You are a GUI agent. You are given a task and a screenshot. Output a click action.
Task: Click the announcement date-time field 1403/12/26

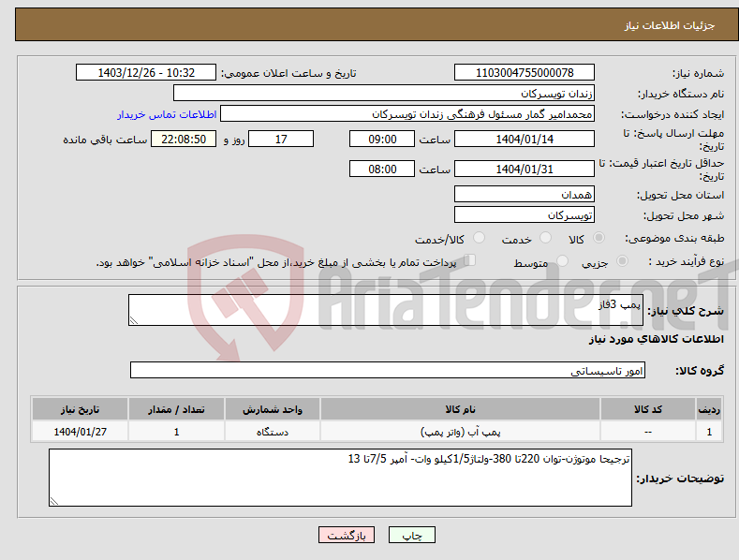(145, 73)
